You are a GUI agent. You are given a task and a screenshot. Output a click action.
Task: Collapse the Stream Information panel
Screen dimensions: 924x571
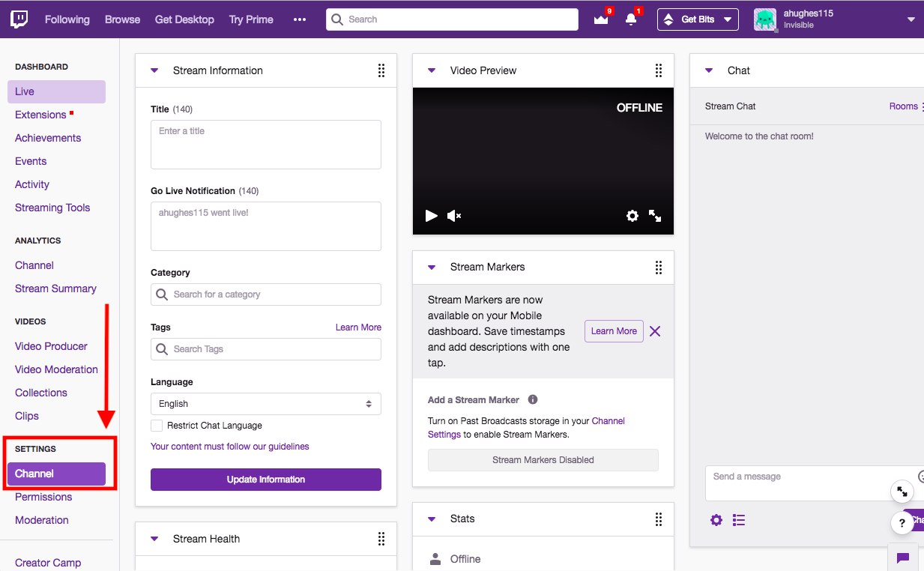pyautogui.click(x=154, y=70)
